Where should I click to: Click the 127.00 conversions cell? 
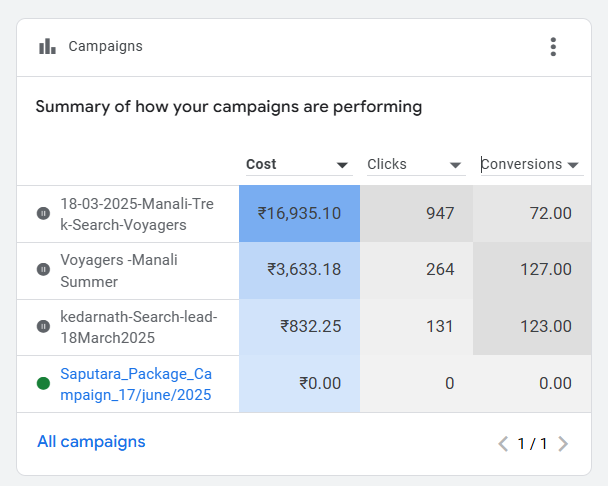[531, 269]
